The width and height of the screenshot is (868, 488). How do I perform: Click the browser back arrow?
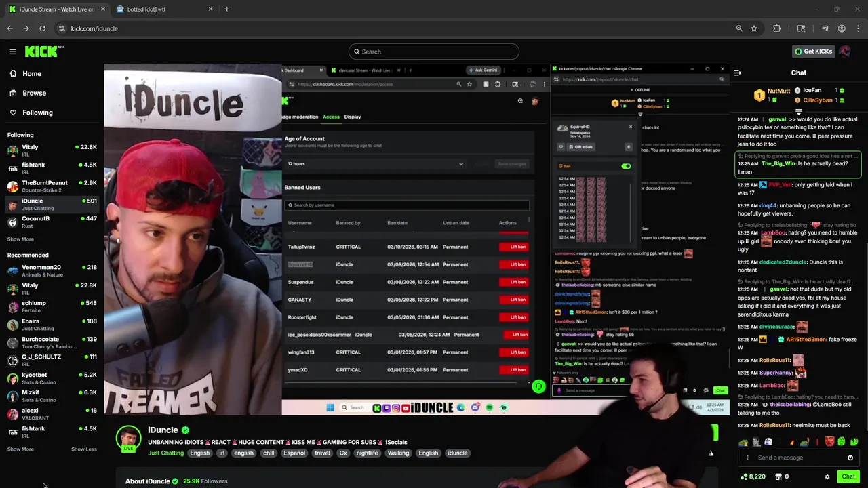[x=10, y=28]
